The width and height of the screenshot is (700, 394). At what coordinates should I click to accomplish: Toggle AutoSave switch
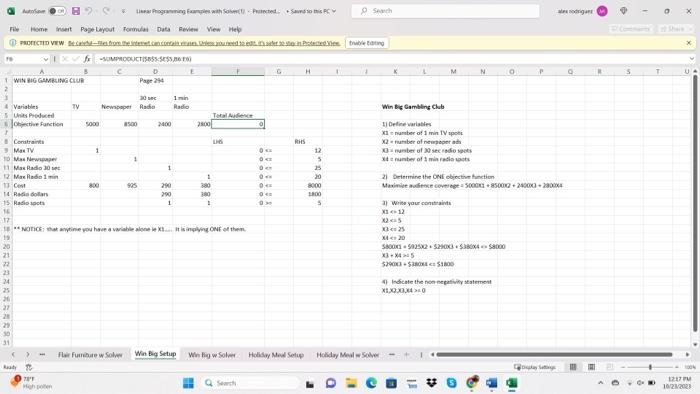(x=57, y=11)
